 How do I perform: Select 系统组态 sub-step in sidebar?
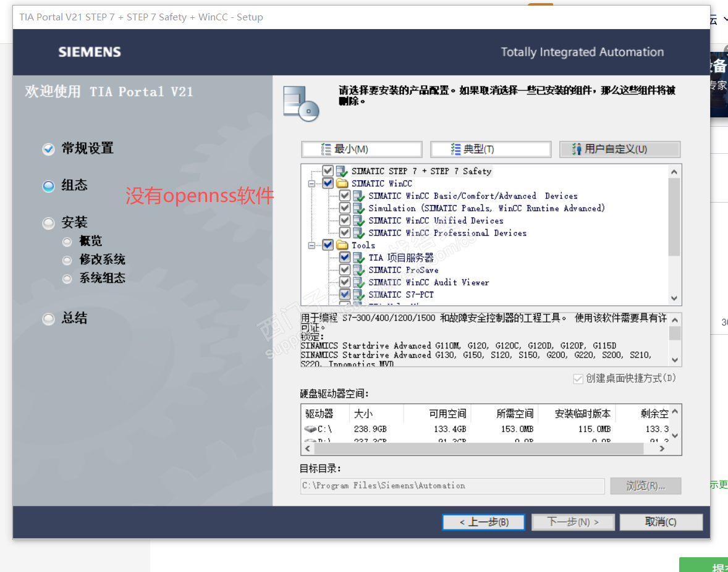click(94, 279)
